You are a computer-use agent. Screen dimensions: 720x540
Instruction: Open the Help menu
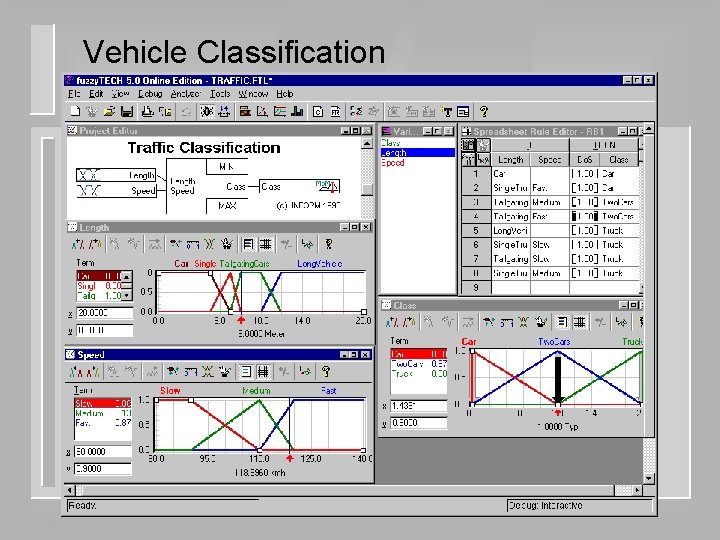click(x=285, y=94)
